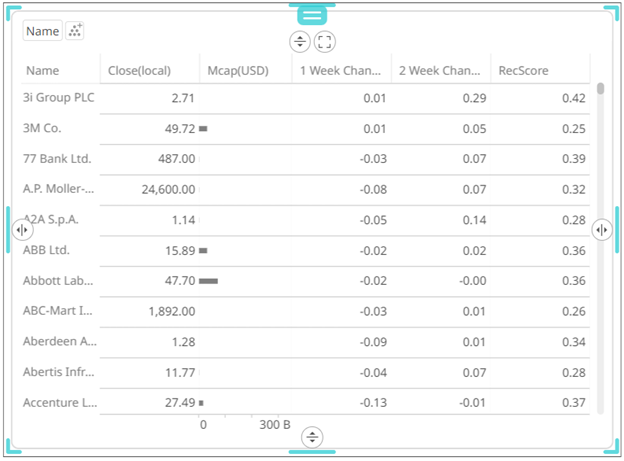Click the breakdown hierarchy icon beside Name
Image resolution: width=624 pixels, height=461 pixels.
coord(75,31)
